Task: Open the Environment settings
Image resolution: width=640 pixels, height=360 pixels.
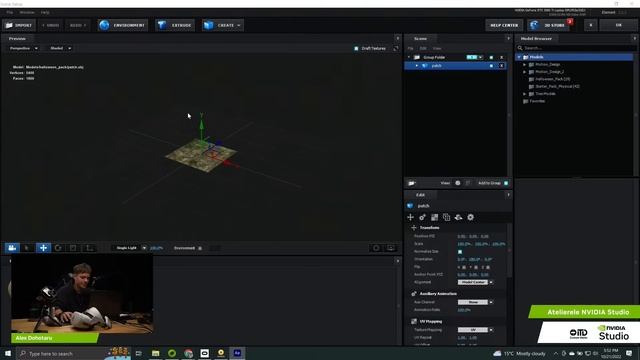Action: (122, 25)
